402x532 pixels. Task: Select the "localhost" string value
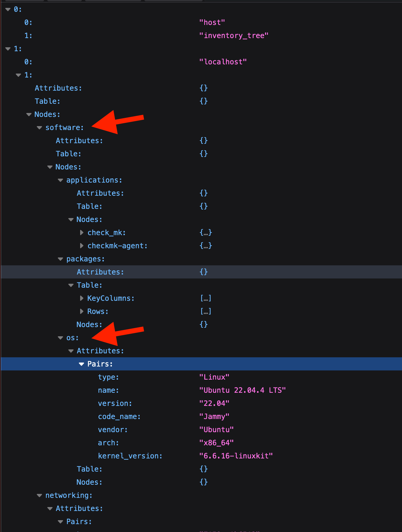click(x=223, y=62)
